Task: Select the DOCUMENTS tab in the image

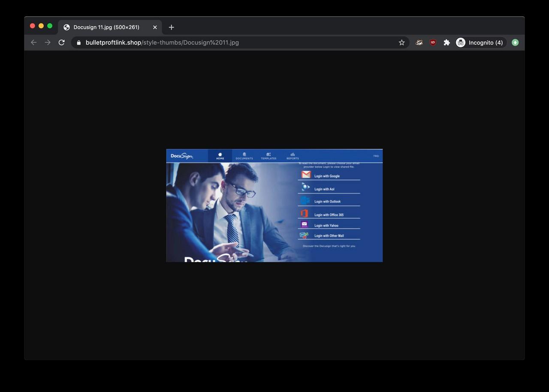Action: coord(244,156)
